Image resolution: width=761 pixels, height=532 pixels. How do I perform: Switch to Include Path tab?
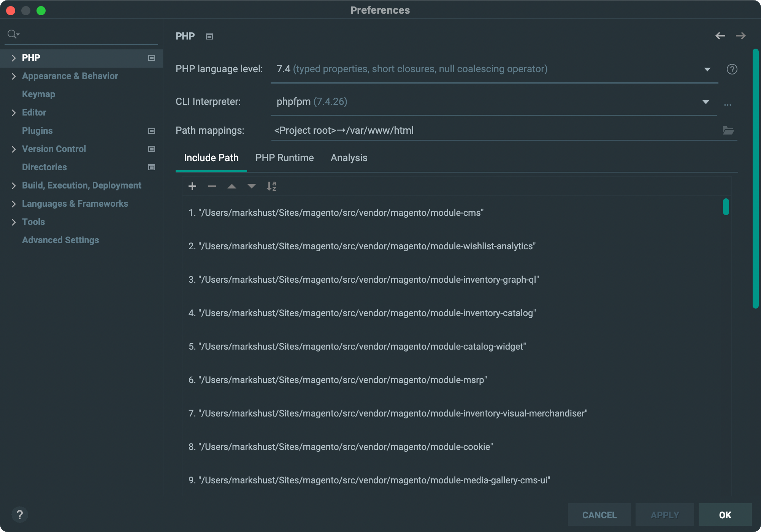point(211,158)
